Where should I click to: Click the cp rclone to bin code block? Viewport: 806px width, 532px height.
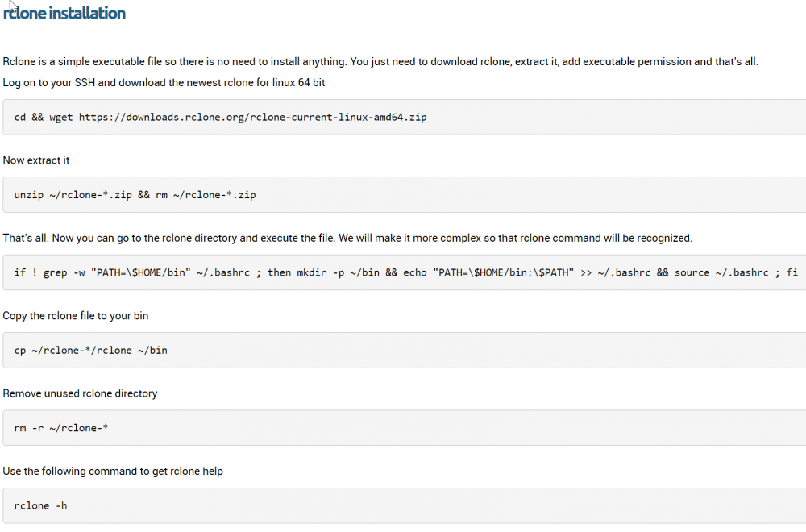405,350
